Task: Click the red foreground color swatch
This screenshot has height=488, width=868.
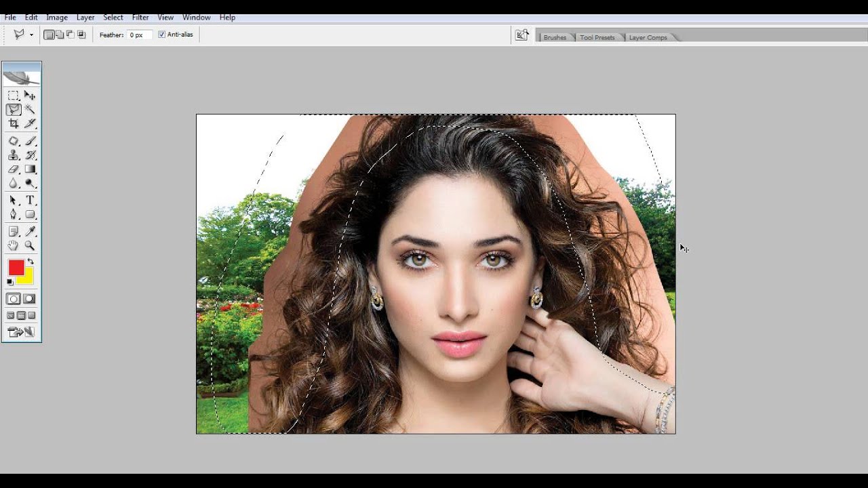Action: 16,266
